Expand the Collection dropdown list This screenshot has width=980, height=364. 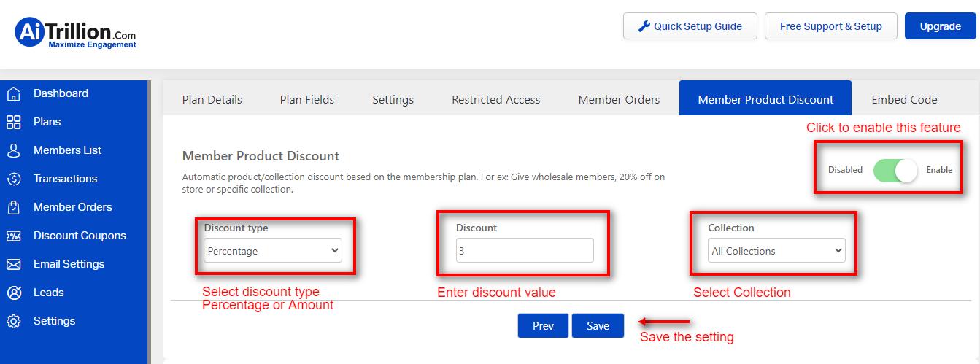click(x=776, y=251)
